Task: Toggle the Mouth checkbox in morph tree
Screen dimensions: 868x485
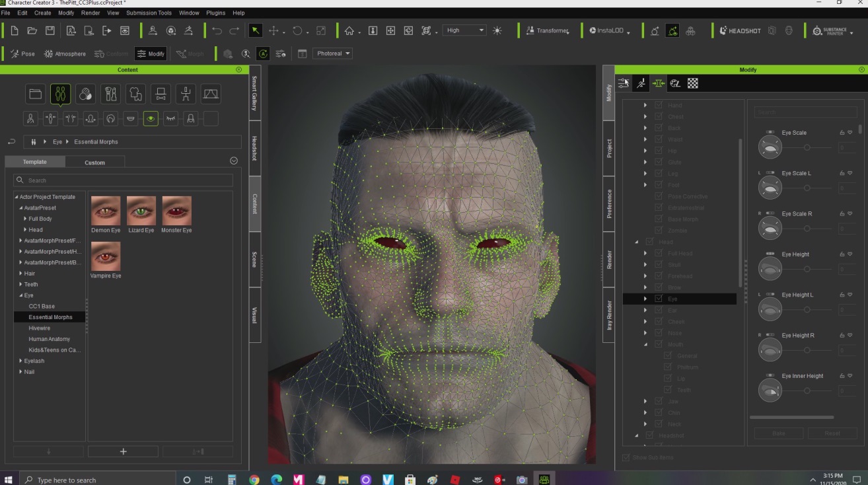Action: 659,344
